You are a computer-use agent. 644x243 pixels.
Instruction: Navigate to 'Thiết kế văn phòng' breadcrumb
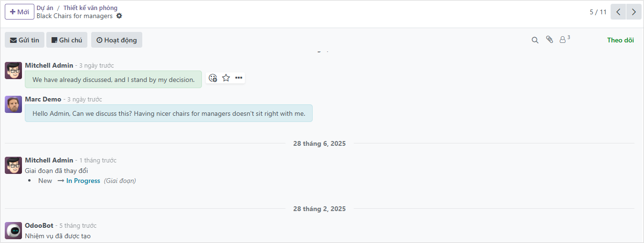(x=90, y=8)
